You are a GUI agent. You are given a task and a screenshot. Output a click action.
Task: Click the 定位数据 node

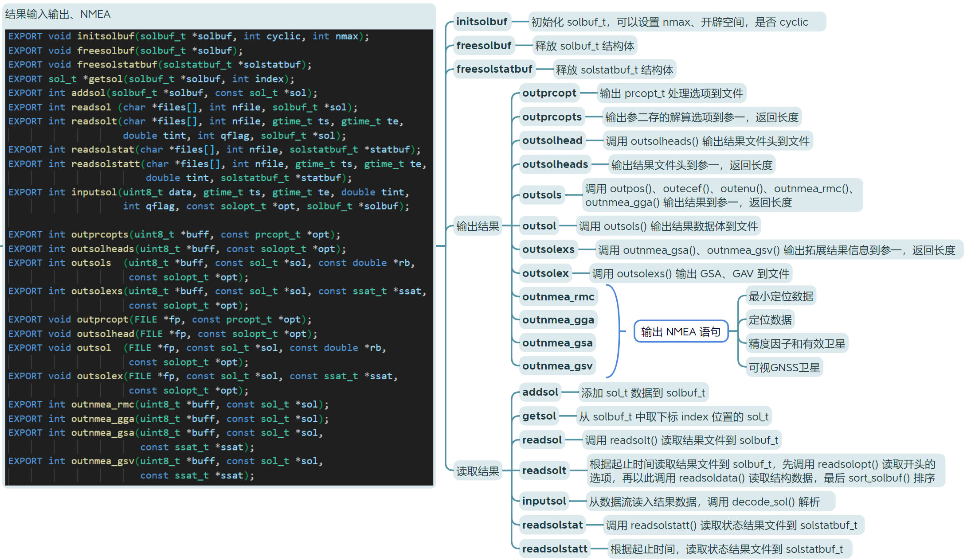[770, 319]
